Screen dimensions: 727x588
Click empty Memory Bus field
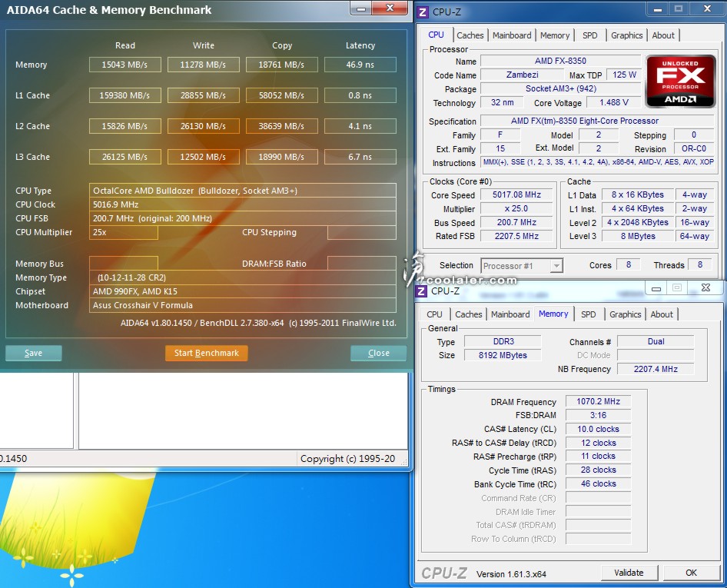[x=123, y=264]
